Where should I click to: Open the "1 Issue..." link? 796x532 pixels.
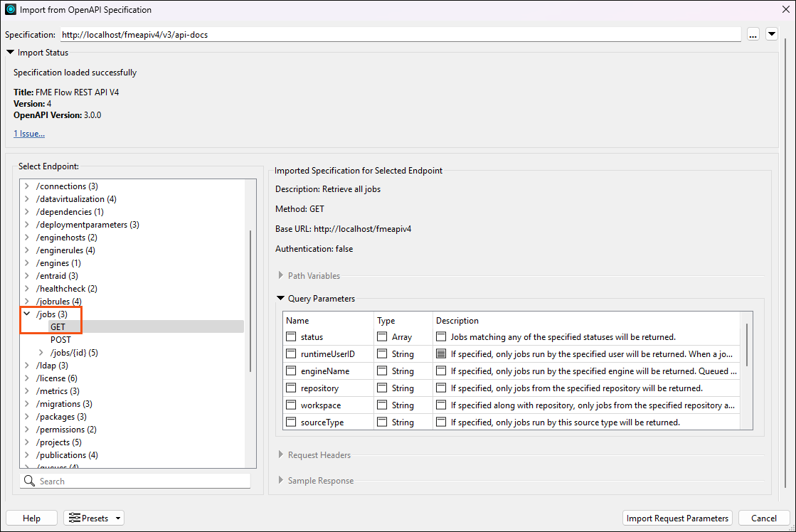(28, 133)
